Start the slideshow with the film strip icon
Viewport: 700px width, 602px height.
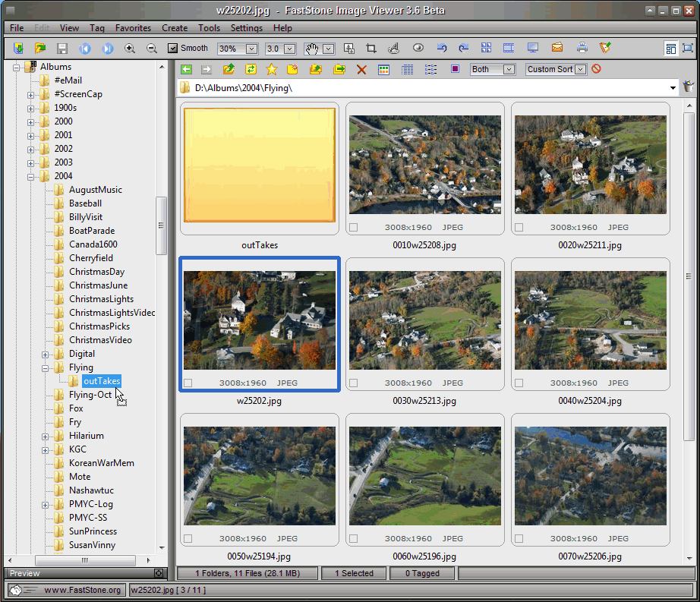[509, 48]
